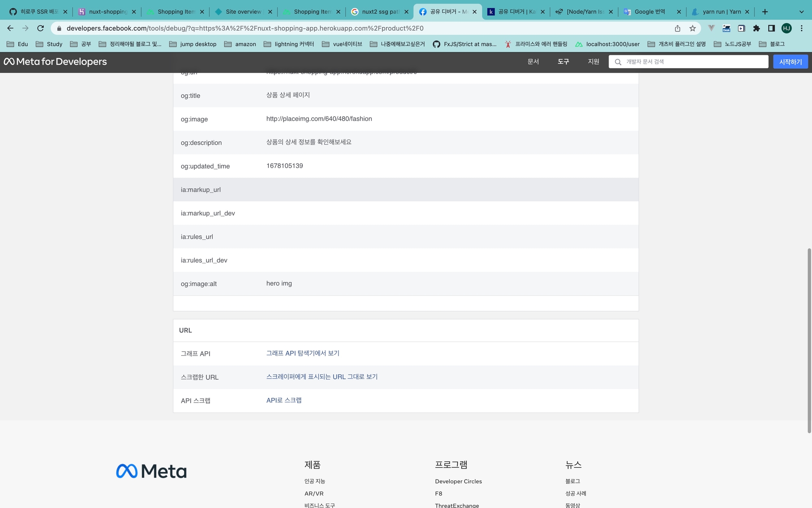Click the ia:markup_url row label
Viewport: 812px width, 508px height.
(201, 190)
